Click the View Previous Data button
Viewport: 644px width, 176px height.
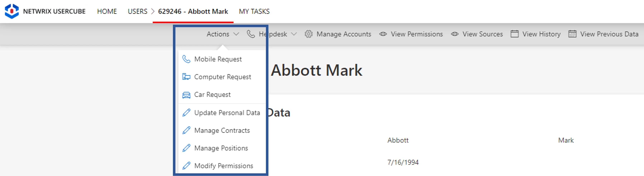[603, 34]
